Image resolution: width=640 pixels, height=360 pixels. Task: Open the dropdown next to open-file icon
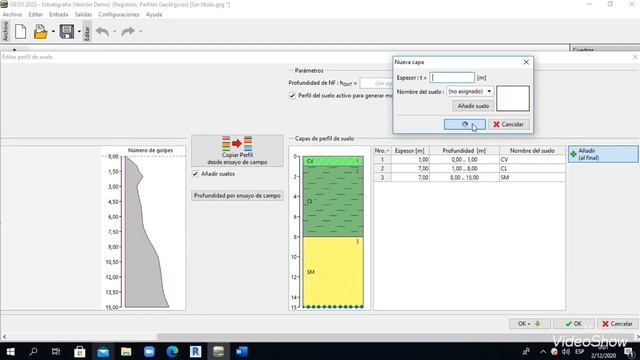(x=53, y=31)
